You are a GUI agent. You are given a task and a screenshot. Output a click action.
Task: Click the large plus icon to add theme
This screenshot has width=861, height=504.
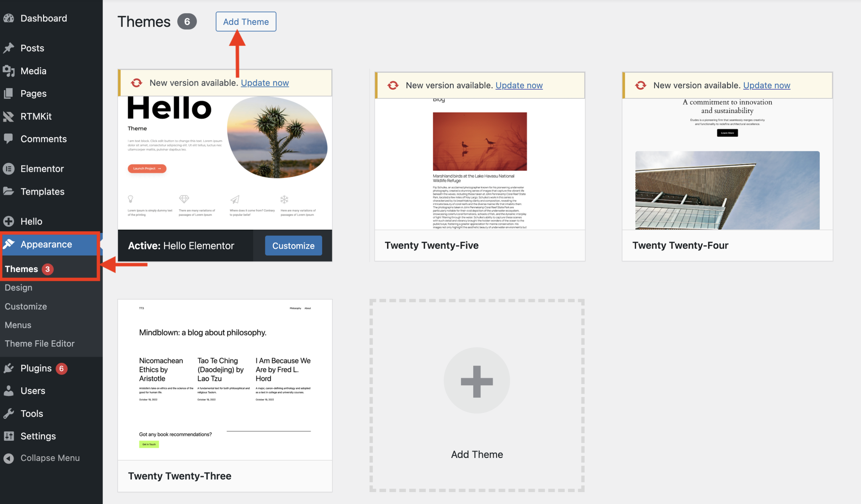477,381
